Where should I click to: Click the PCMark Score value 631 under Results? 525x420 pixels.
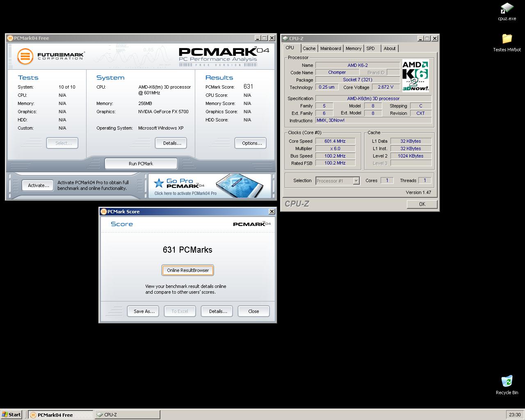point(248,87)
